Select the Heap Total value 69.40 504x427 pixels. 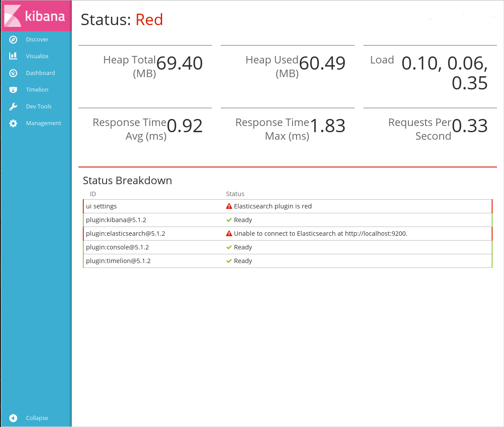[179, 63]
